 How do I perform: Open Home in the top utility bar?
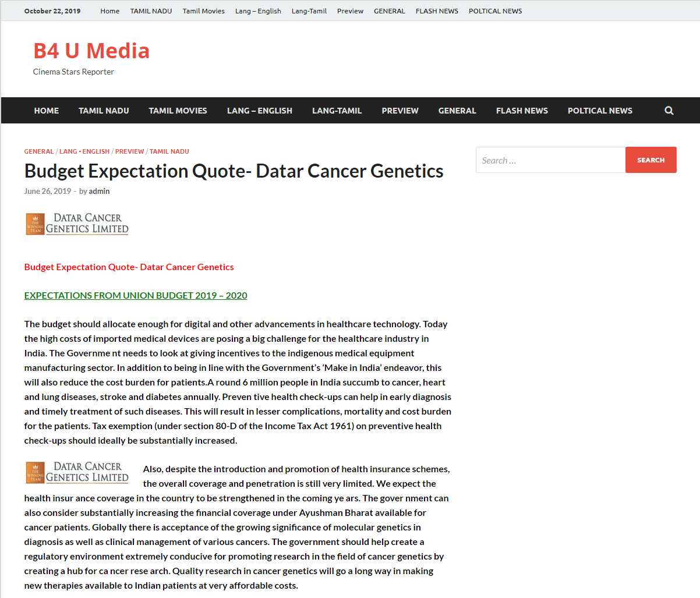coord(109,11)
